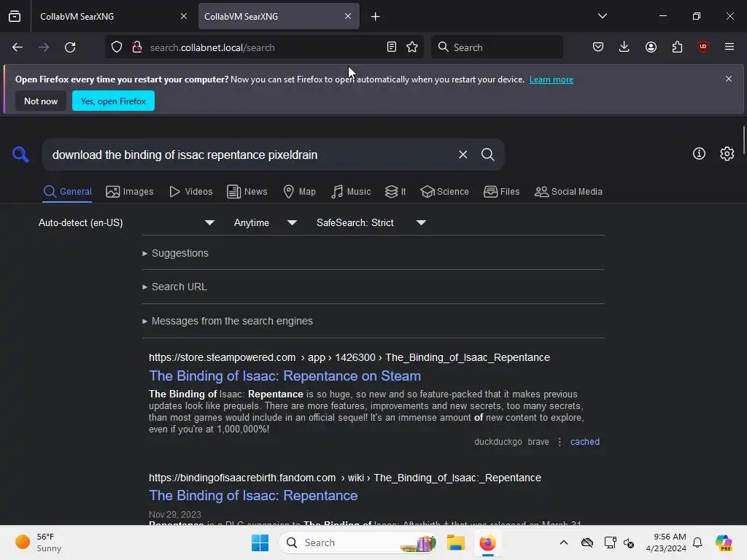Submit the search with magnifier button

pyautogui.click(x=487, y=155)
